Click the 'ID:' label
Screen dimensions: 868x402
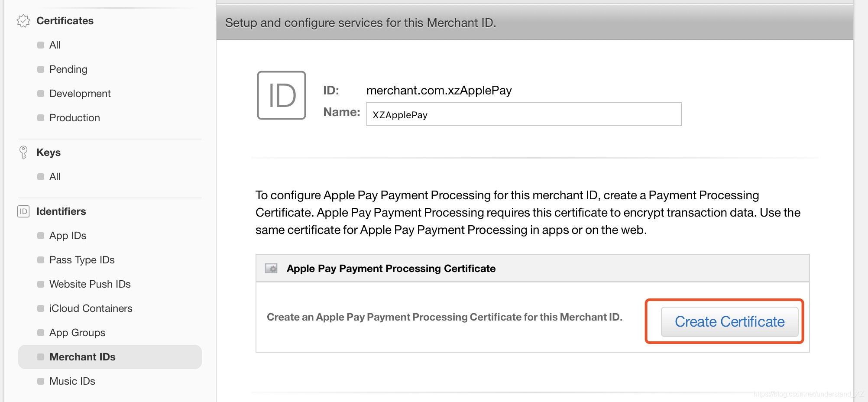click(x=331, y=90)
